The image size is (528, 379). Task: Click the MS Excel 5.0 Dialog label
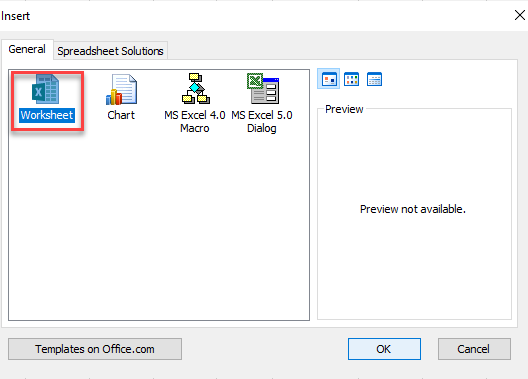click(262, 122)
